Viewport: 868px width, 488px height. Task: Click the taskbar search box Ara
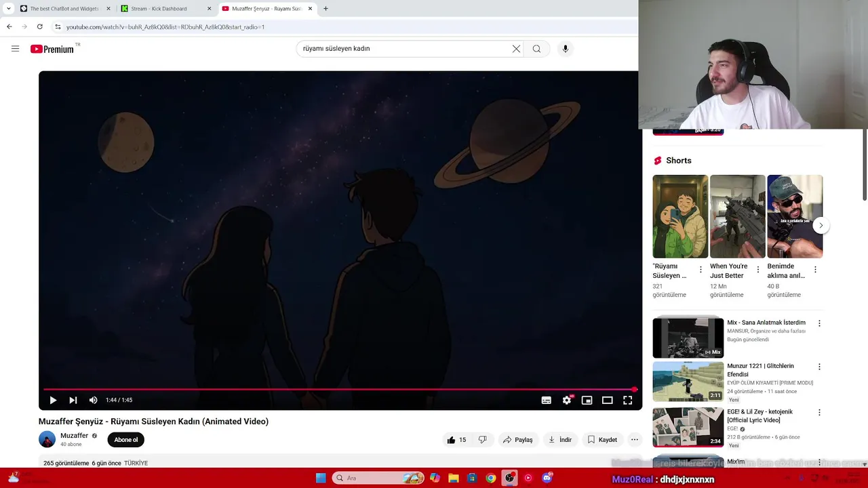(378, 478)
